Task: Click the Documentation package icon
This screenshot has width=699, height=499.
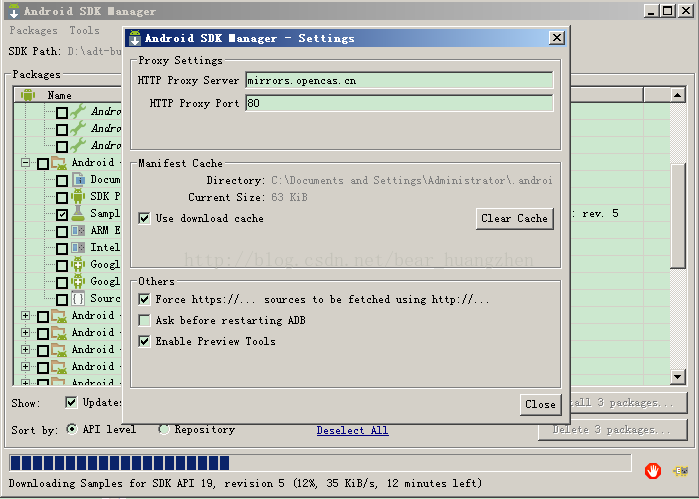Action: point(78,179)
